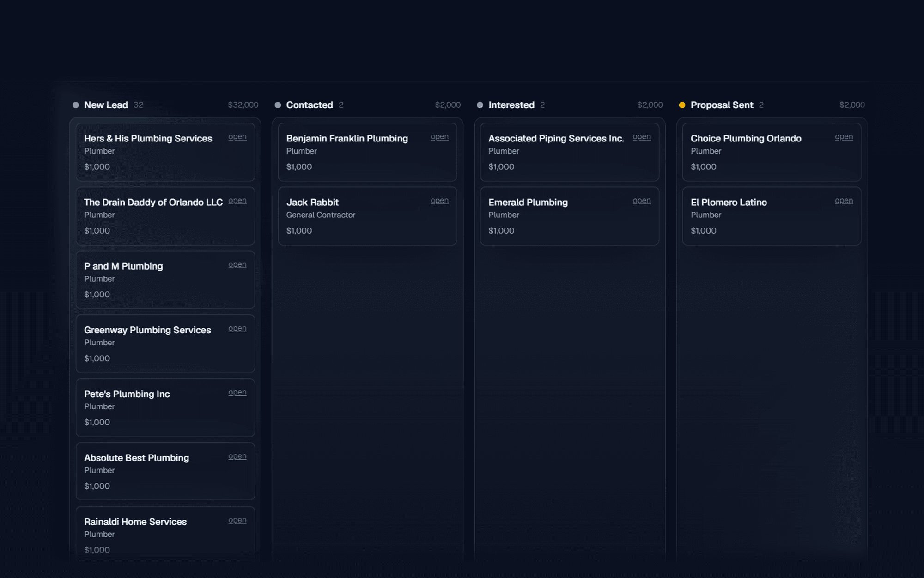
Task: Select the El Plomero Latino title
Action: tap(729, 202)
